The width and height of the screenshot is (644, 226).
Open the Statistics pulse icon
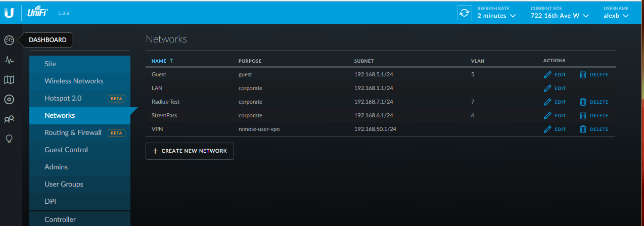(x=9, y=60)
